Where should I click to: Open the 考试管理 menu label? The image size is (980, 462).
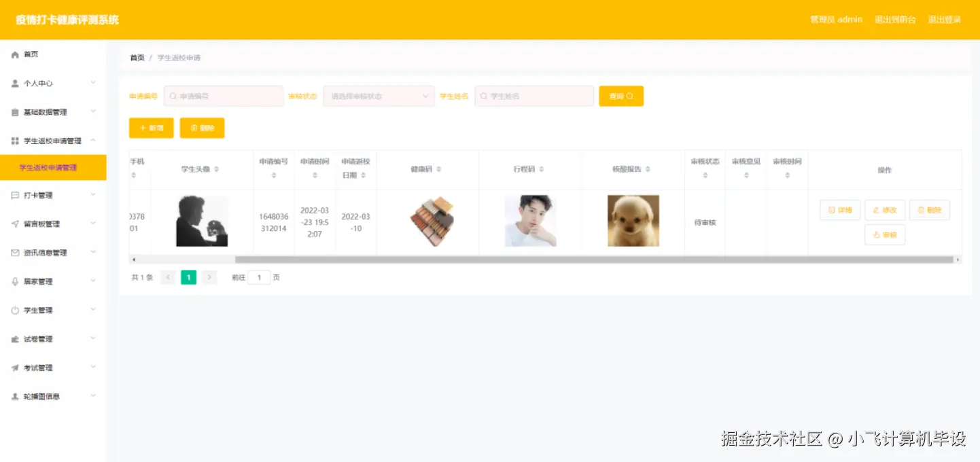click(38, 368)
